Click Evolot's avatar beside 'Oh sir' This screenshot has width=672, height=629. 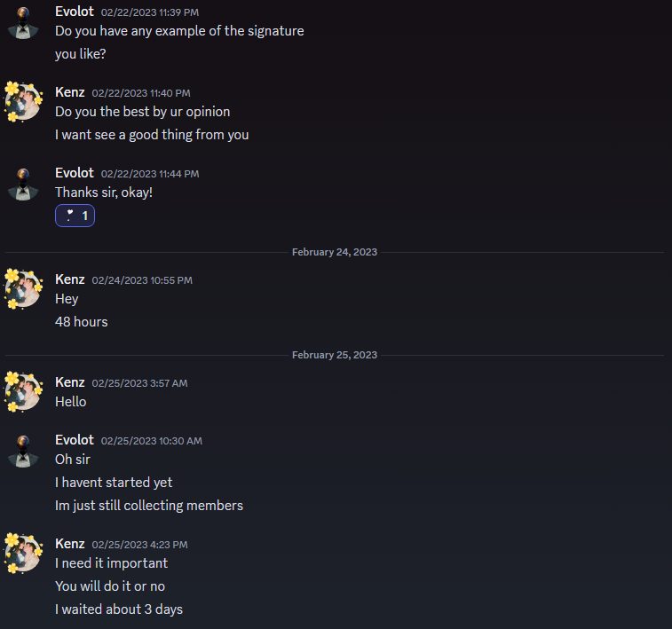[23, 452]
